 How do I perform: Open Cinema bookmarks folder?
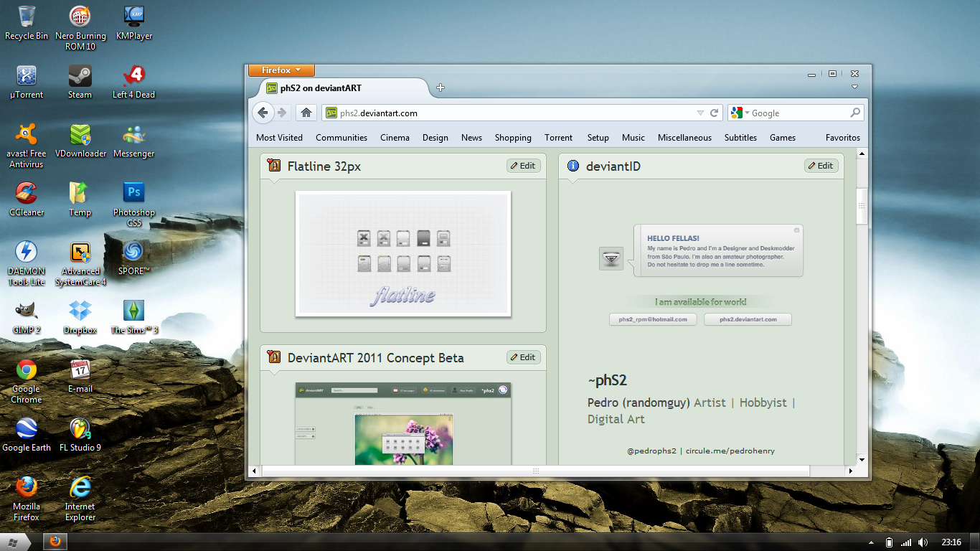395,138
